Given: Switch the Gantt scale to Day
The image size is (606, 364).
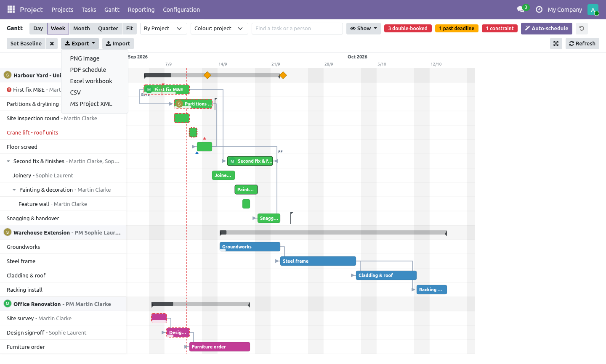Looking at the screenshot, I should point(38,29).
